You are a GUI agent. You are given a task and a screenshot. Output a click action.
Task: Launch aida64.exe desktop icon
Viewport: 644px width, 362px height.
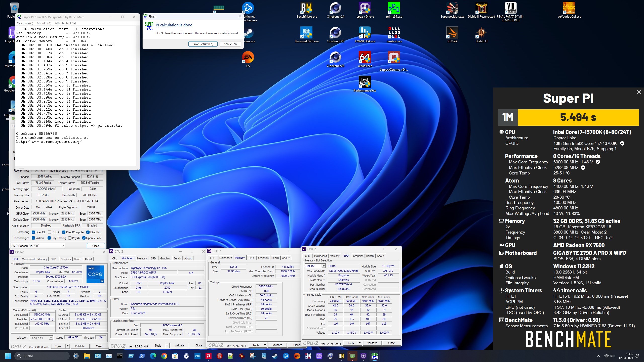click(x=365, y=59)
